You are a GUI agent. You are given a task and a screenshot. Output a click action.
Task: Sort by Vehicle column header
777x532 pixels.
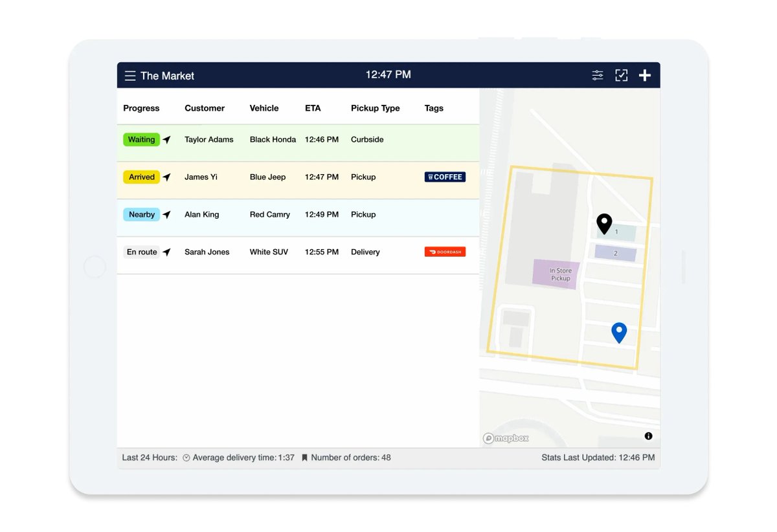click(264, 108)
